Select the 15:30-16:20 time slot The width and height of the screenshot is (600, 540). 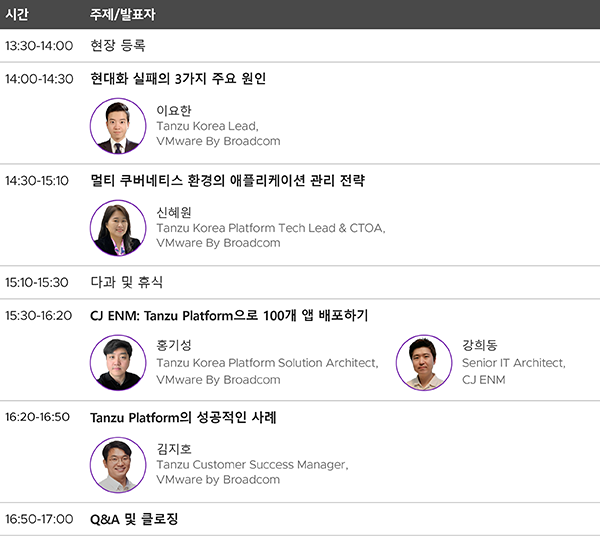39,315
